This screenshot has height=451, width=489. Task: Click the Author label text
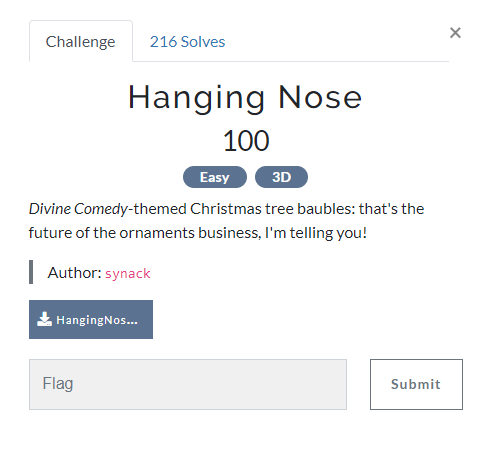[75, 273]
